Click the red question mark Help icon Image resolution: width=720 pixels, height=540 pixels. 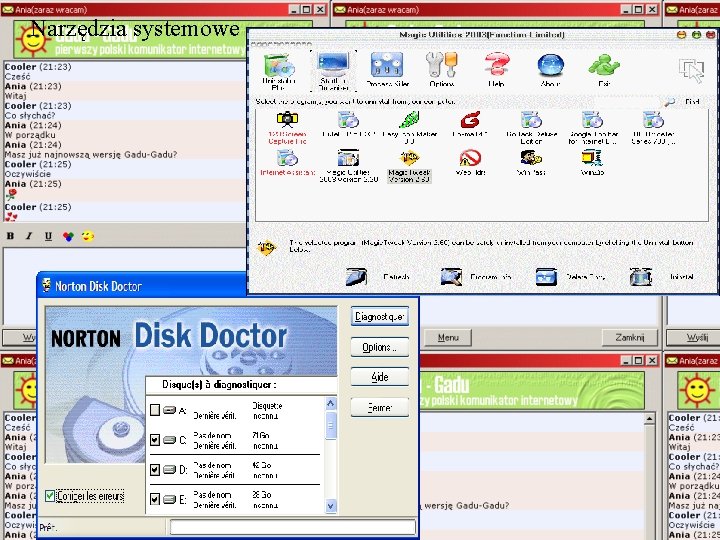click(x=496, y=70)
